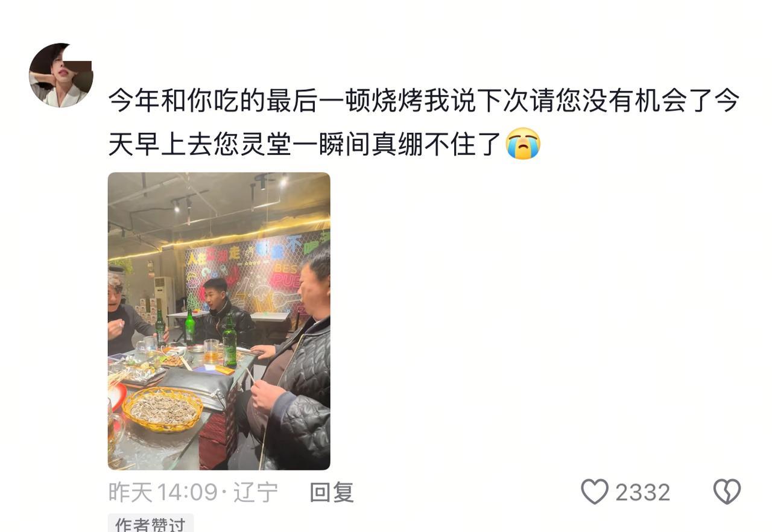
Task: Click the 2332 like count number
Action: coord(642,493)
